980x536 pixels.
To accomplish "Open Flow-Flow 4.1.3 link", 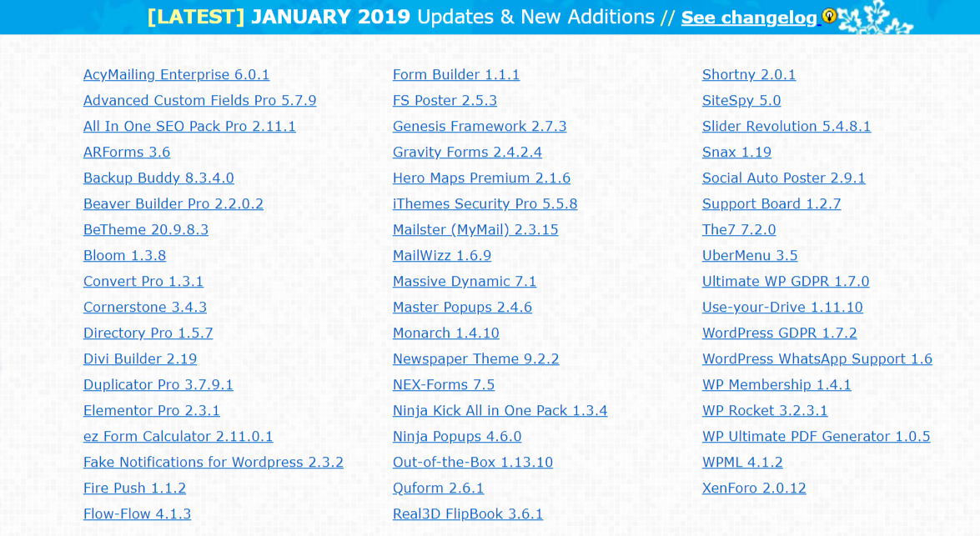I will [137, 513].
